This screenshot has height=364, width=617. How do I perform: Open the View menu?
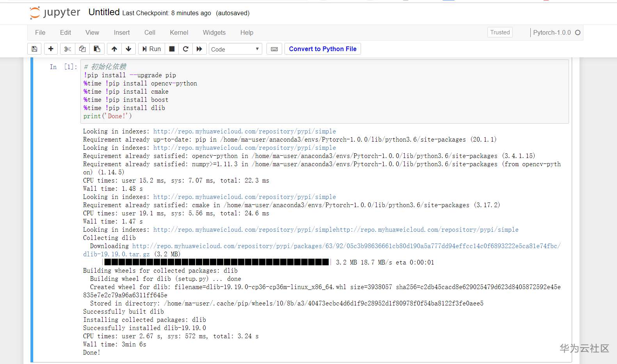92,32
